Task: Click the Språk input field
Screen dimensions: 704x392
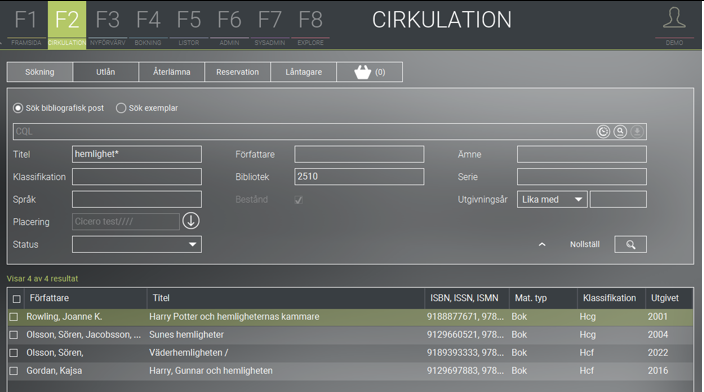Action: 137,199
